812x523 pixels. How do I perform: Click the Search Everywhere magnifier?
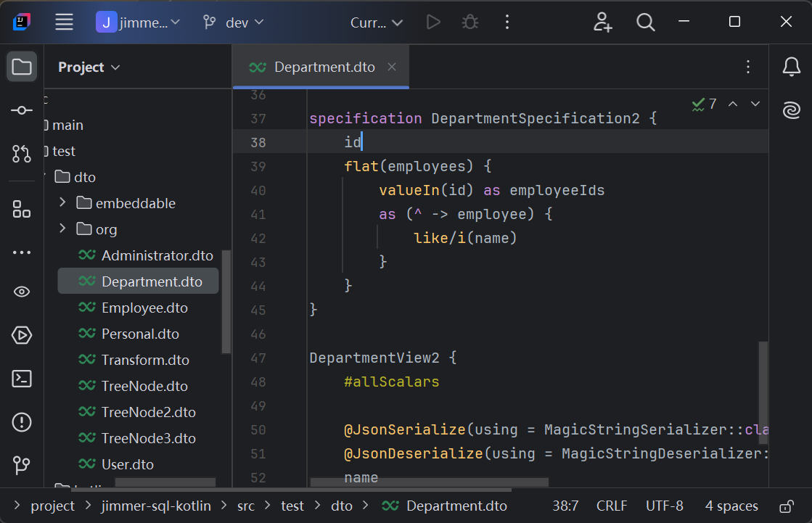[x=645, y=22]
